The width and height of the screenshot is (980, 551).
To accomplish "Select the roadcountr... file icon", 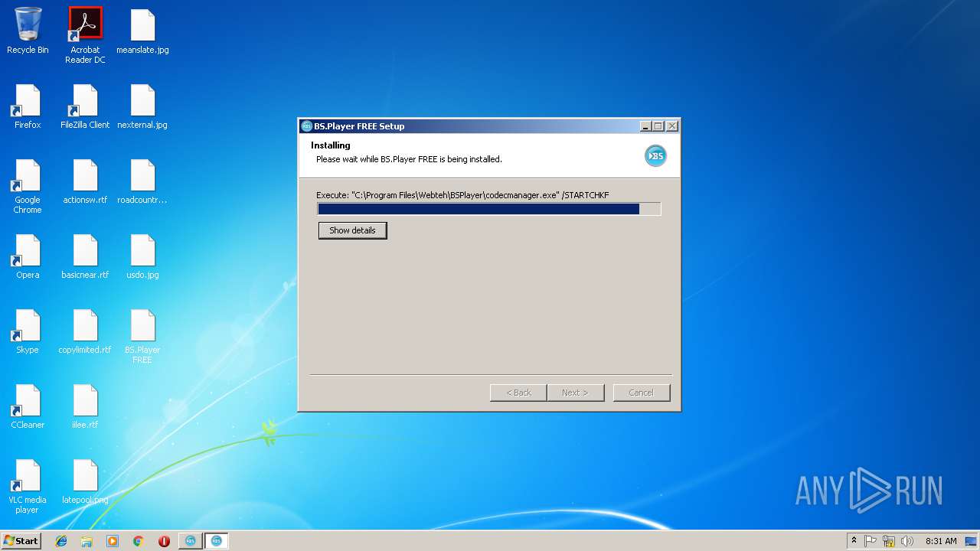I will [142, 181].
